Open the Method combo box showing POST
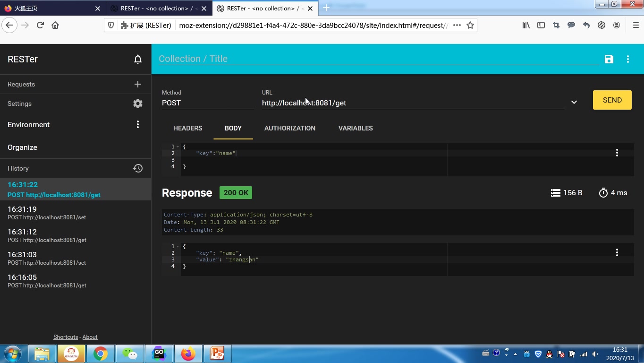The image size is (644, 363). 208,103
